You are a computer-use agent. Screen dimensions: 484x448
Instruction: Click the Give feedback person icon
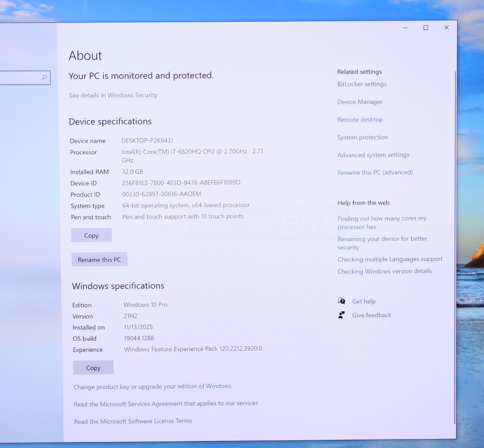[x=342, y=315]
